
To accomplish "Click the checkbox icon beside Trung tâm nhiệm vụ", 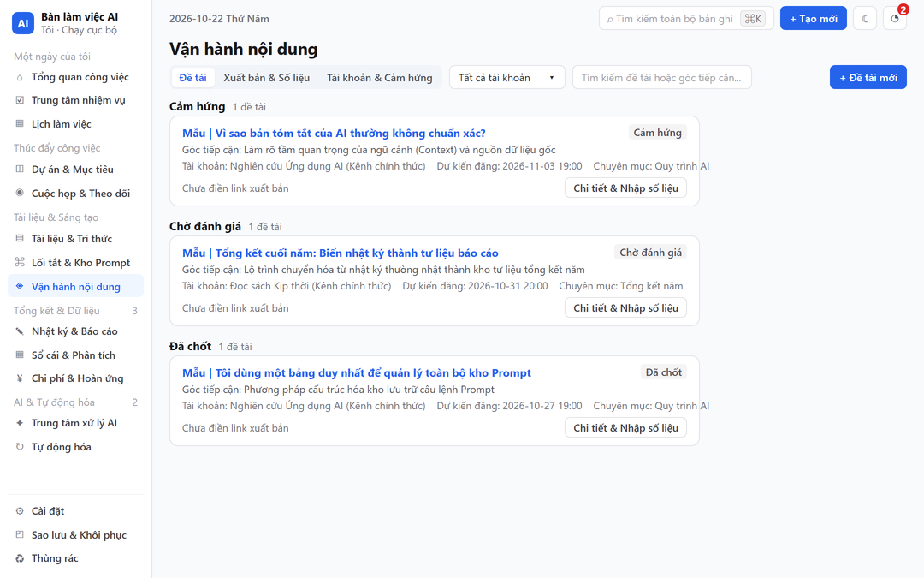I will 20,100.
